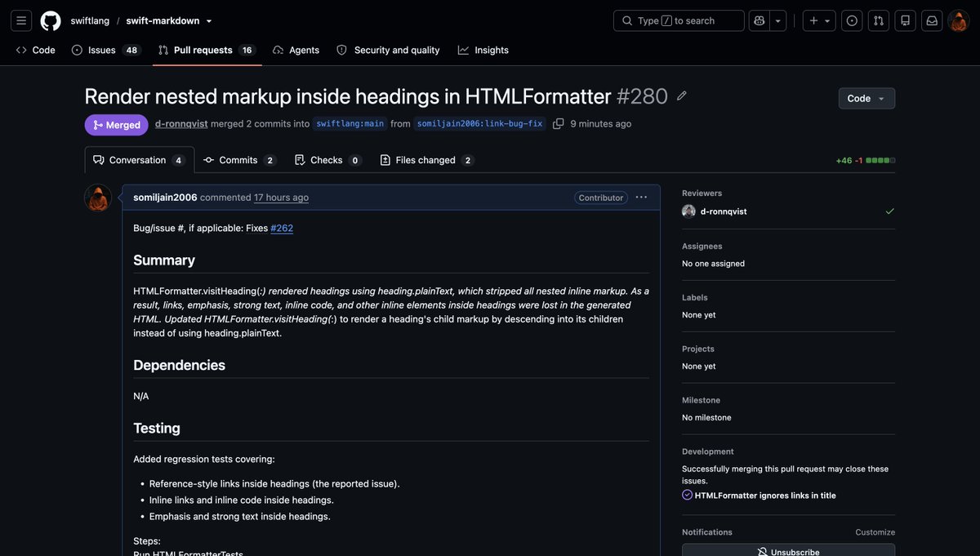Expand the swift-markdown repository dropdown
Viewport: 980px width, 556px height.
[x=209, y=21]
